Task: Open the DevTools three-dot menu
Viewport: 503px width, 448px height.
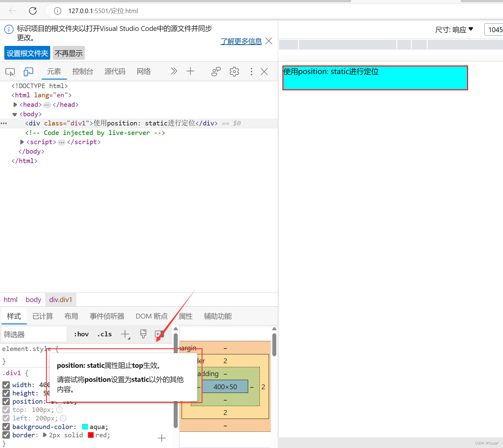Action: tap(251, 72)
